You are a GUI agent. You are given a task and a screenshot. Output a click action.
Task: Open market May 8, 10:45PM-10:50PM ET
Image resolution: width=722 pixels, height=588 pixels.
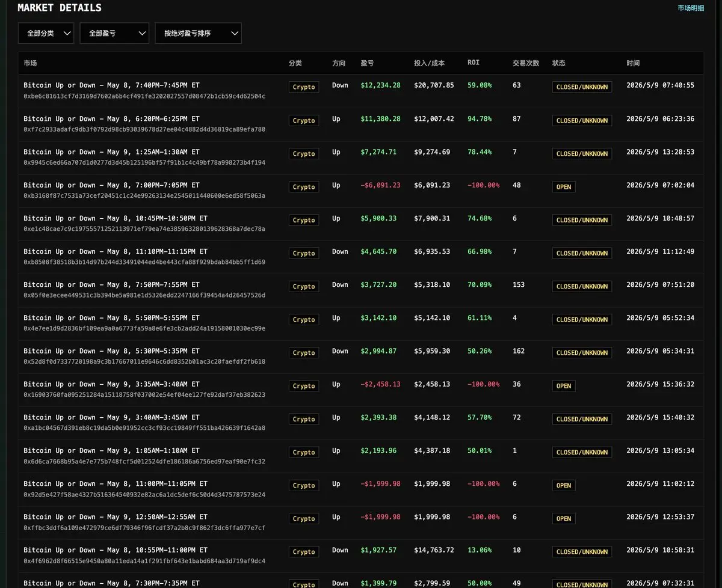(116, 218)
